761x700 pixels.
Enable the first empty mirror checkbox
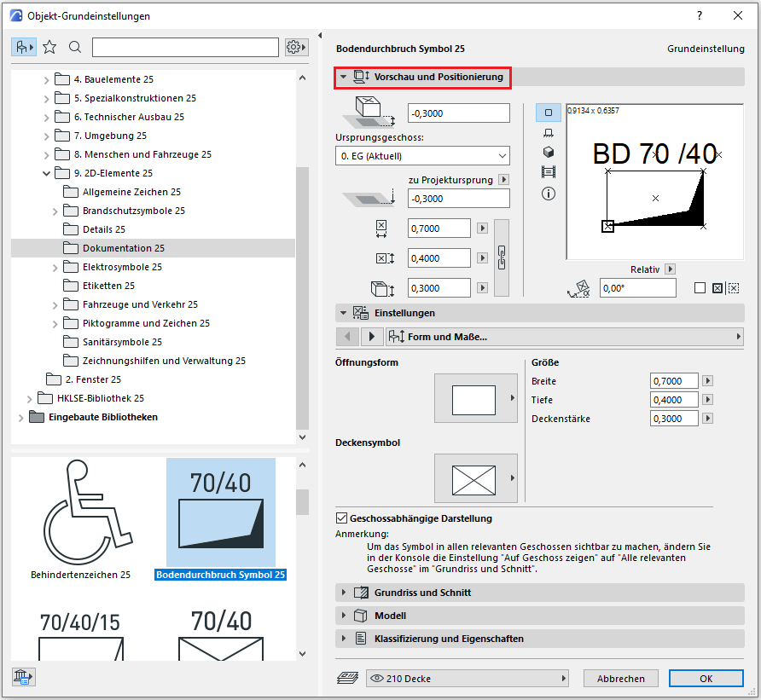point(700,288)
